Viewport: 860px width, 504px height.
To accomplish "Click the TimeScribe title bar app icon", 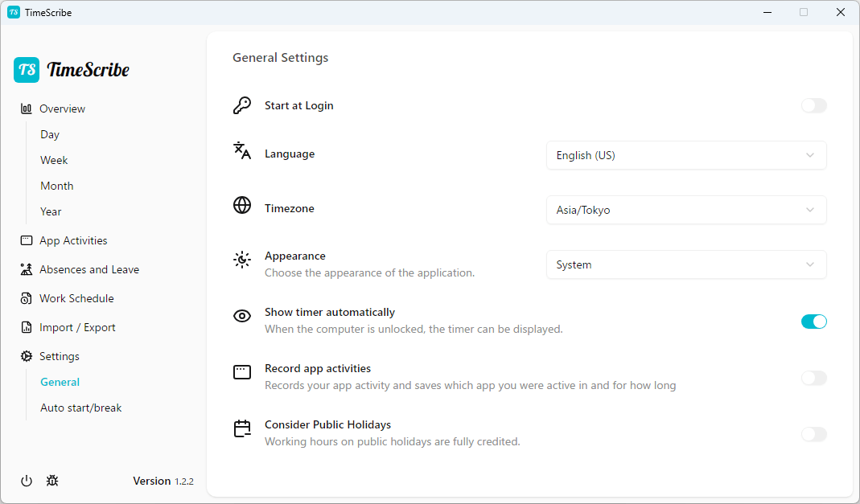I will 14,12.
